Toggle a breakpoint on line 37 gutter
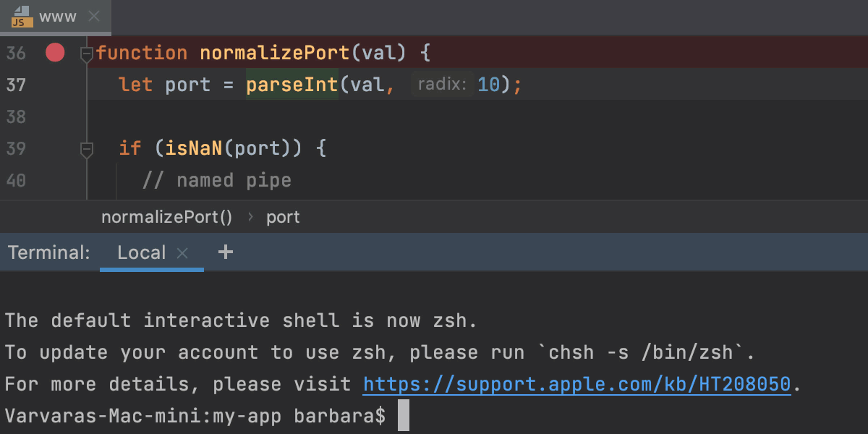Image resolution: width=868 pixels, height=434 pixels. pos(54,85)
